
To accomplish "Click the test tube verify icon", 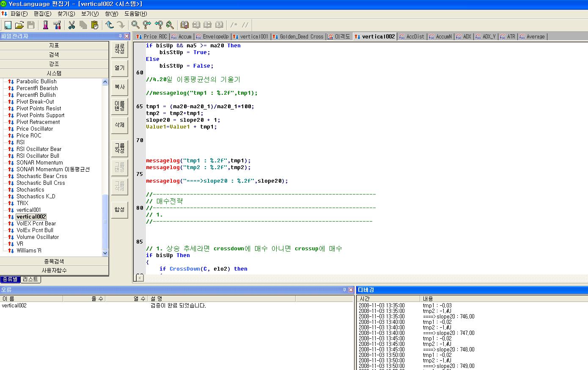I will (x=46, y=25).
